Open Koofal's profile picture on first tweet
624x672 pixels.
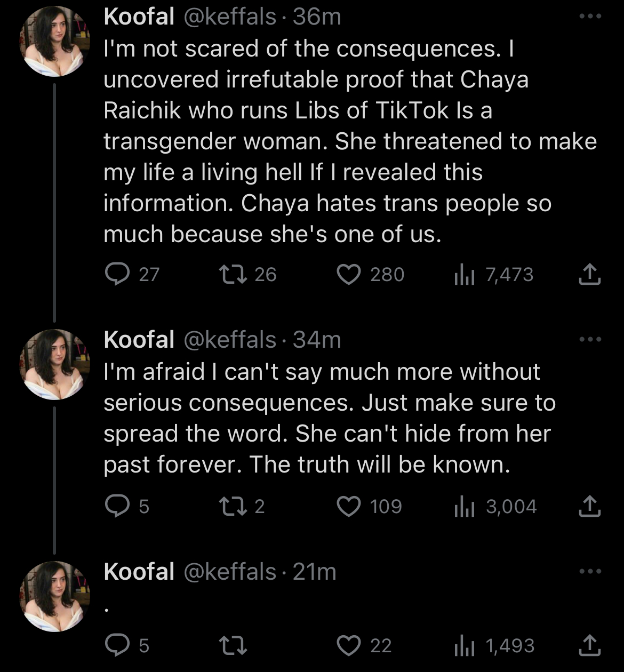(54, 42)
